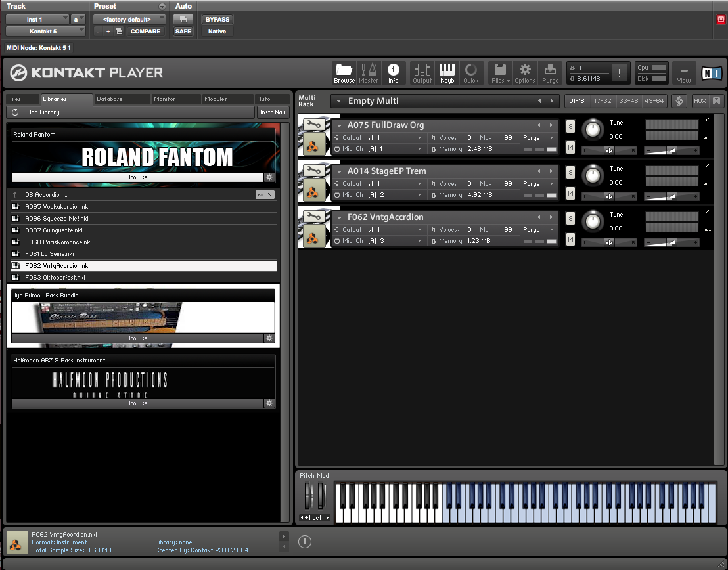
Task: Click the +1 oct keyboard octave shift control
Action: pos(315,517)
